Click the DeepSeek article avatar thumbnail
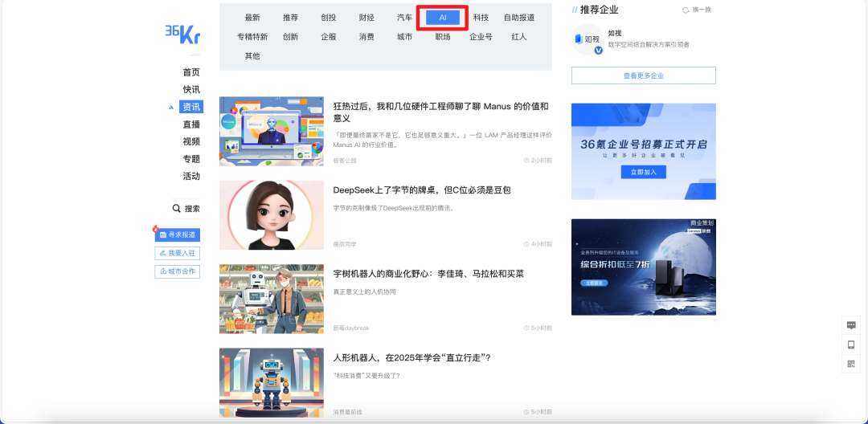868x424 pixels. (x=272, y=215)
